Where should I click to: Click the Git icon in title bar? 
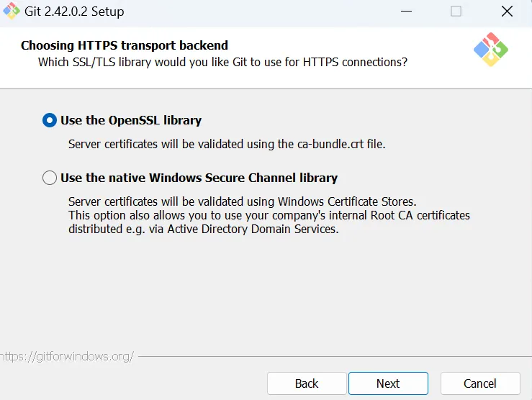pyautogui.click(x=12, y=11)
